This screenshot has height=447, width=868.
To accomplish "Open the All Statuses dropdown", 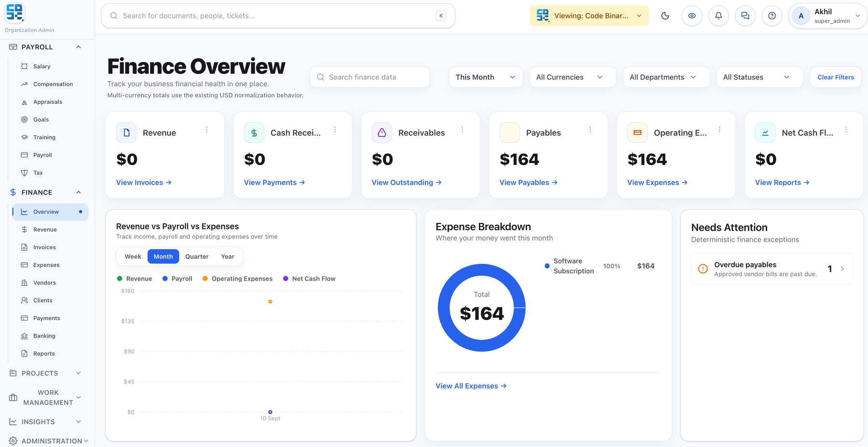I will [759, 77].
